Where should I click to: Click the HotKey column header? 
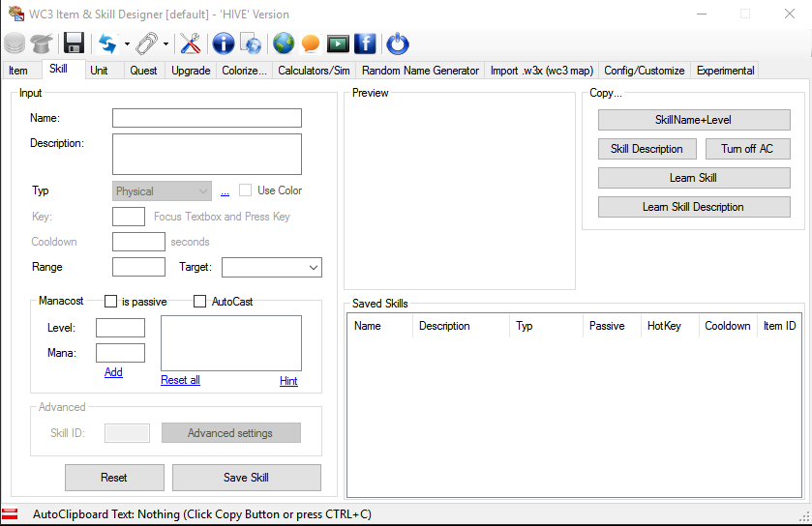[x=670, y=326]
